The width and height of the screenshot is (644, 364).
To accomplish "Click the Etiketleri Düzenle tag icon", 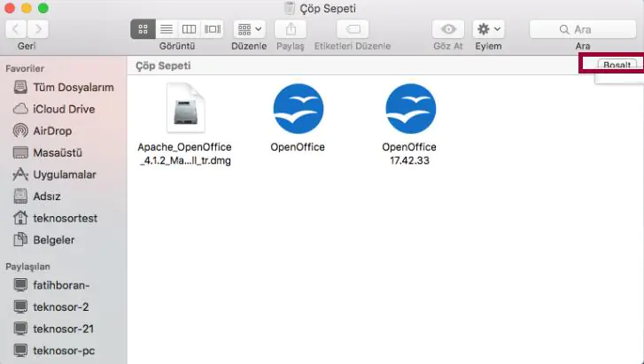I will pyautogui.click(x=353, y=29).
